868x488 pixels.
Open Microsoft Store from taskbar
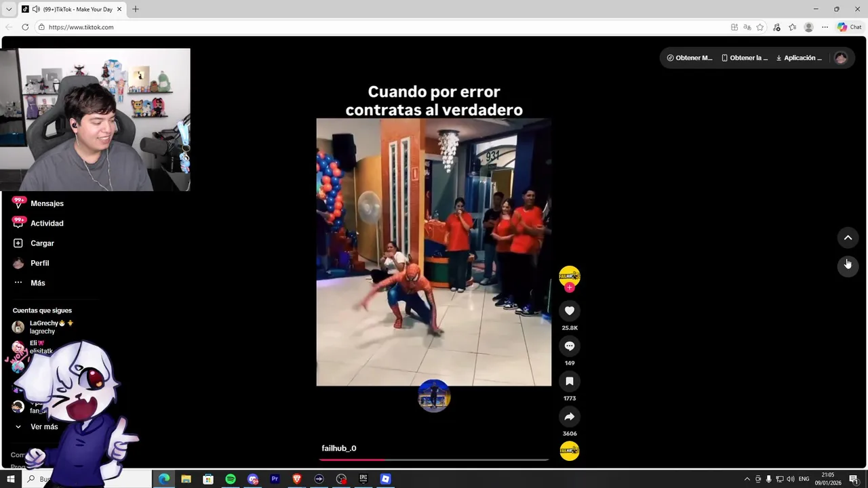[208, 479]
